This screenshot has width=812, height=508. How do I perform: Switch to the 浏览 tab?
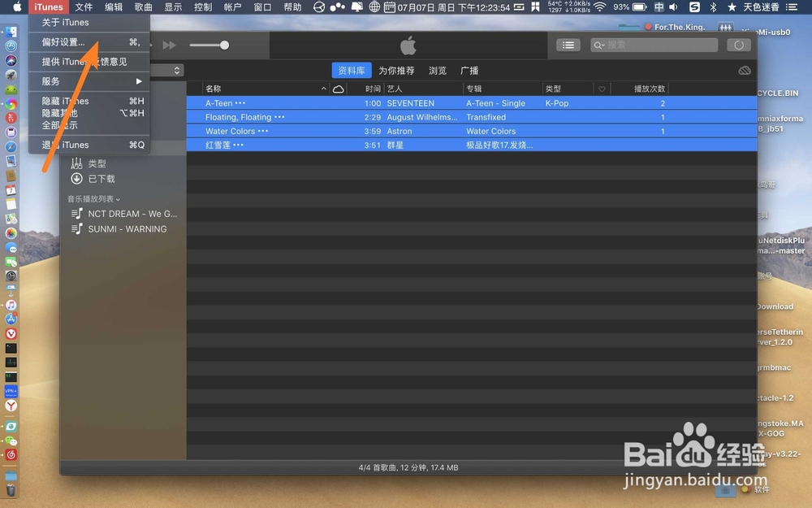[x=438, y=71]
